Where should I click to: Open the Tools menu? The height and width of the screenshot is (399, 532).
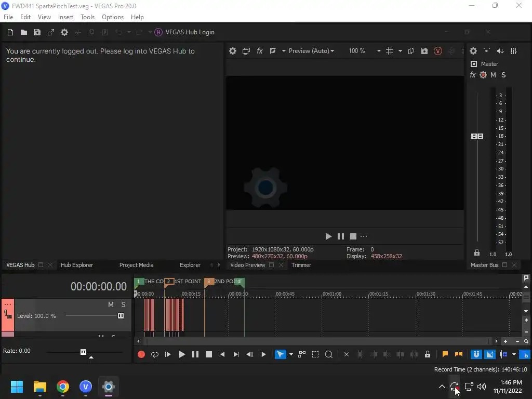click(87, 17)
